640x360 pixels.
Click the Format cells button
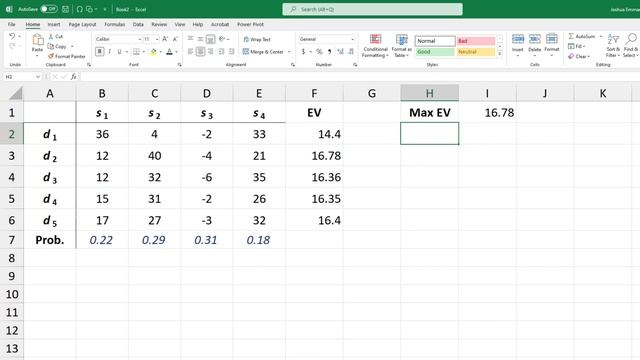pos(551,45)
